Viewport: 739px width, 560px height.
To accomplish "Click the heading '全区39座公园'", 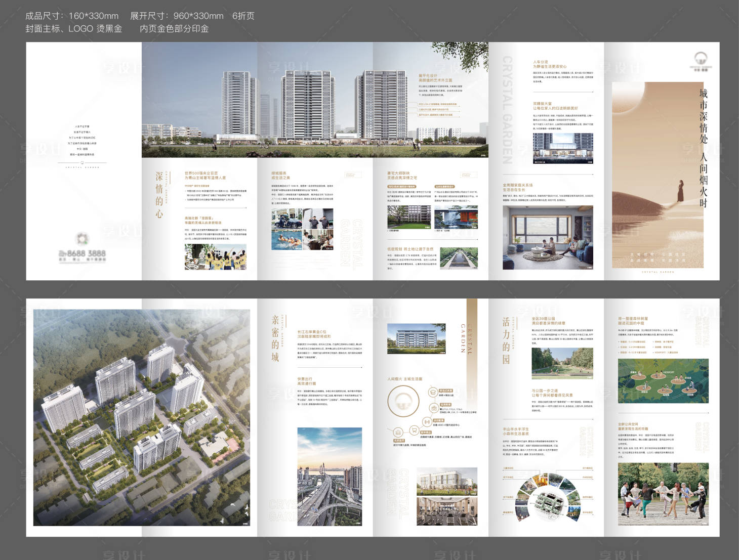I will 543,319.
